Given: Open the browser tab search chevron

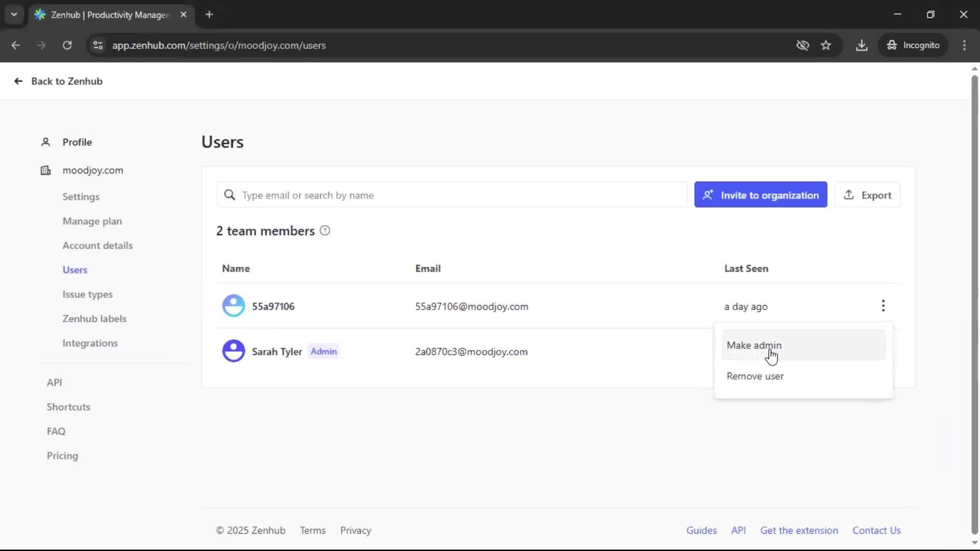Looking at the screenshot, I should tap(14, 14).
